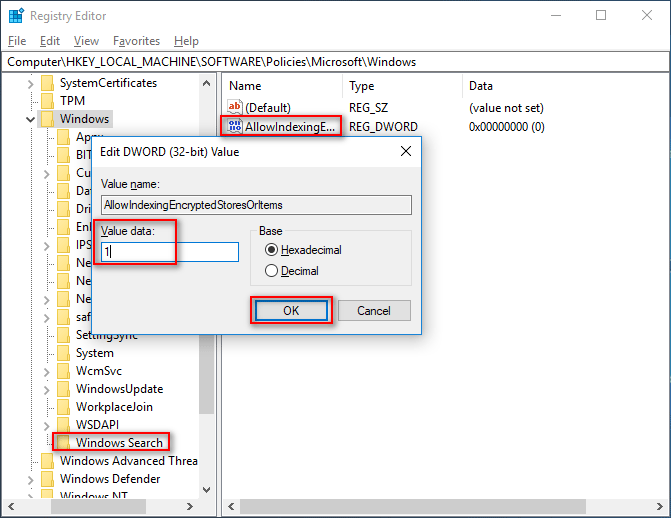Click the Windows Defender folder icon
The height and width of the screenshot is (518, 671).
pyautogui.click(x=48, y=479)
